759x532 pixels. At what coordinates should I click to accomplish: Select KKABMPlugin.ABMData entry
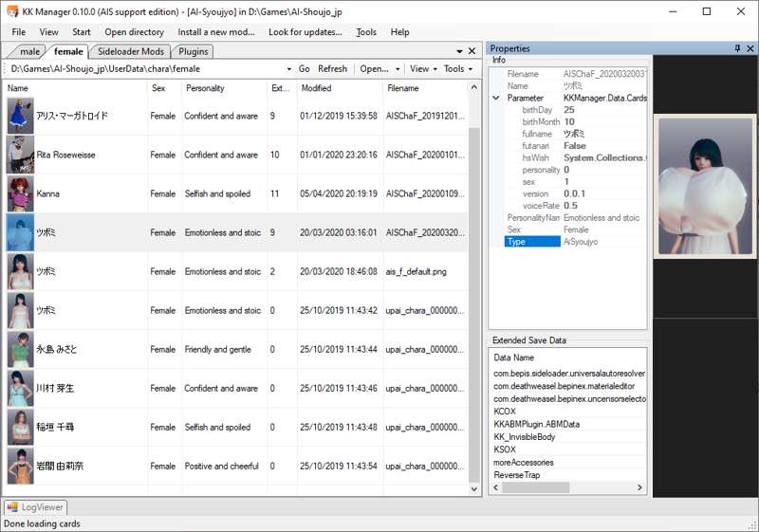point(536,424)
